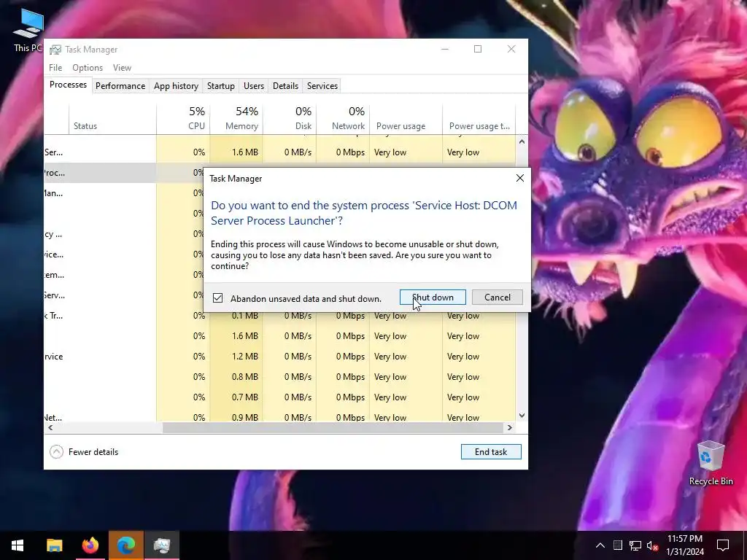Sort by the CPU column header
This screenshot has width=747, height=560.
(183, 118)
